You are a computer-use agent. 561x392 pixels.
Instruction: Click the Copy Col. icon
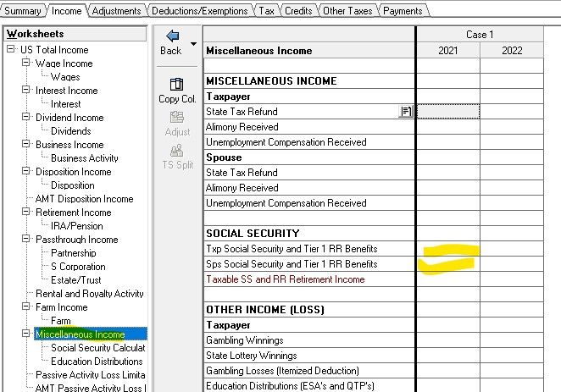(177, 84)
